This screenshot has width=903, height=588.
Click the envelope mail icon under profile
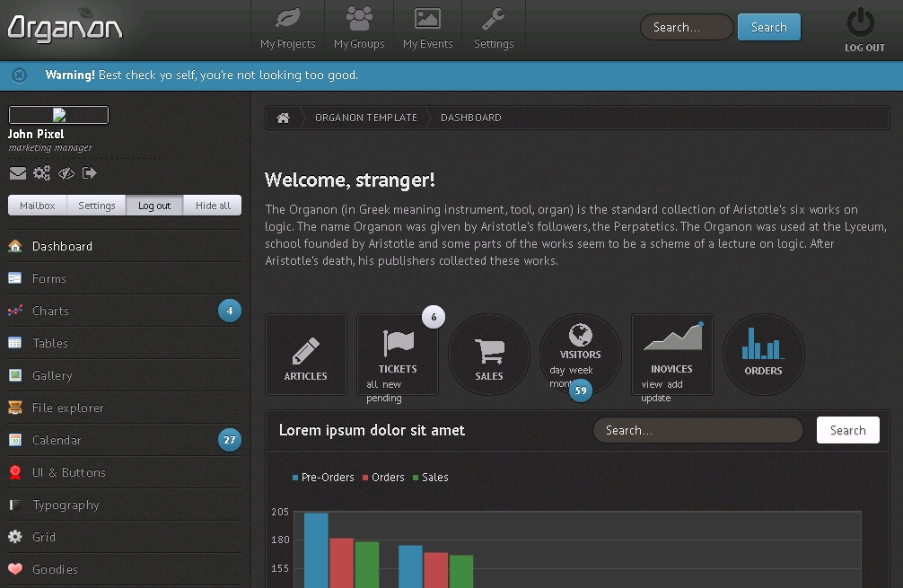click(x=18, y=173)
